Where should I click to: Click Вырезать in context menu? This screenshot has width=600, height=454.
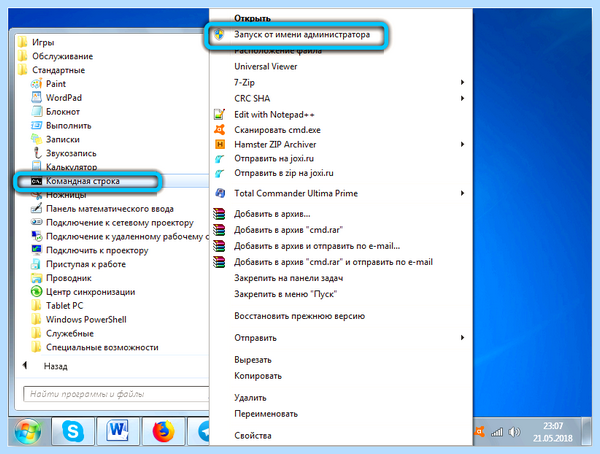(x=253, y=360)
